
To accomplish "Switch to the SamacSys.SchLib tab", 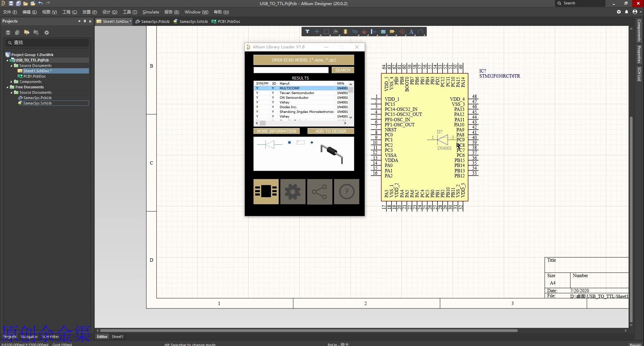I will [191, 21].
